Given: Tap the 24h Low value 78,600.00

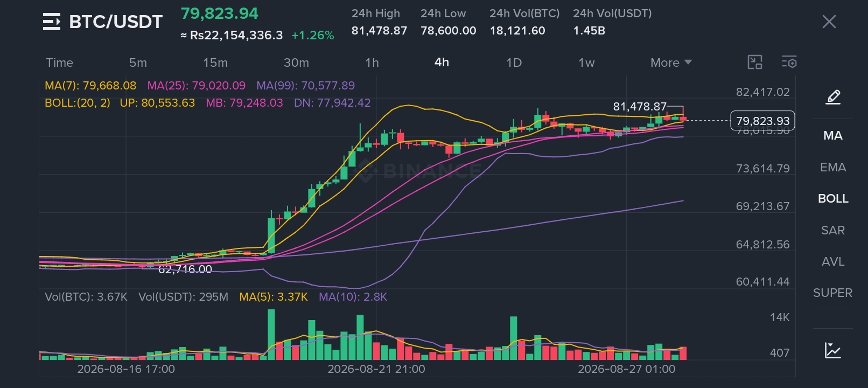Looking at the screenshot, I should [x=448, y=31].
